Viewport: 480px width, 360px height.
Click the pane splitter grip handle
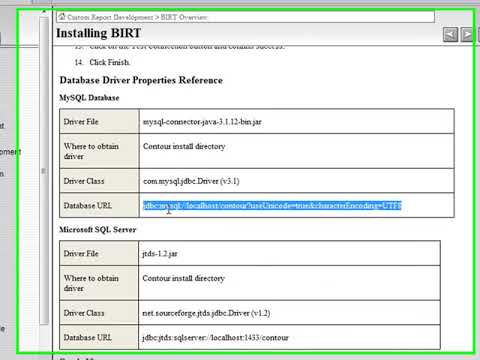(43, 171)
